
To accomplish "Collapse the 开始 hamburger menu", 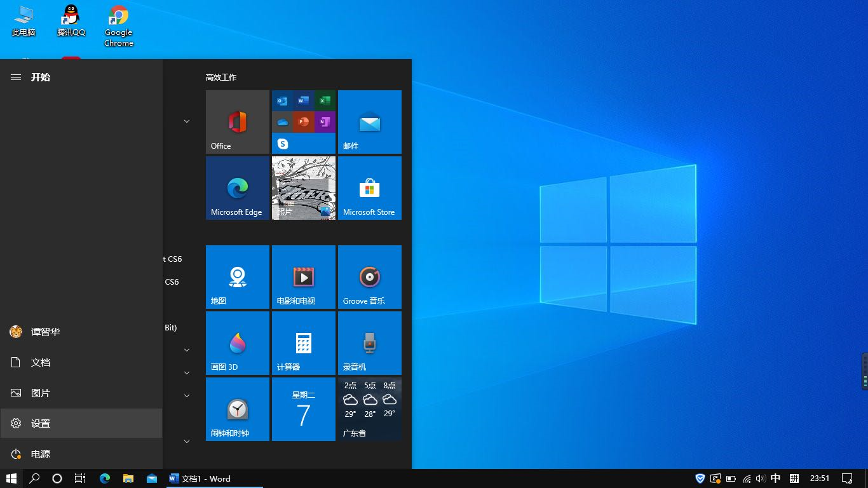I will point(16,77).
